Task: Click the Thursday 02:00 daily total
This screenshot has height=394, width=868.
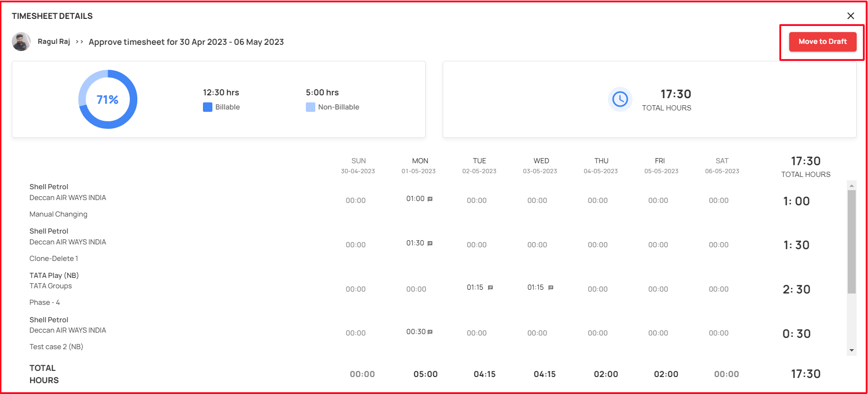Action: [x=606, y=374]
